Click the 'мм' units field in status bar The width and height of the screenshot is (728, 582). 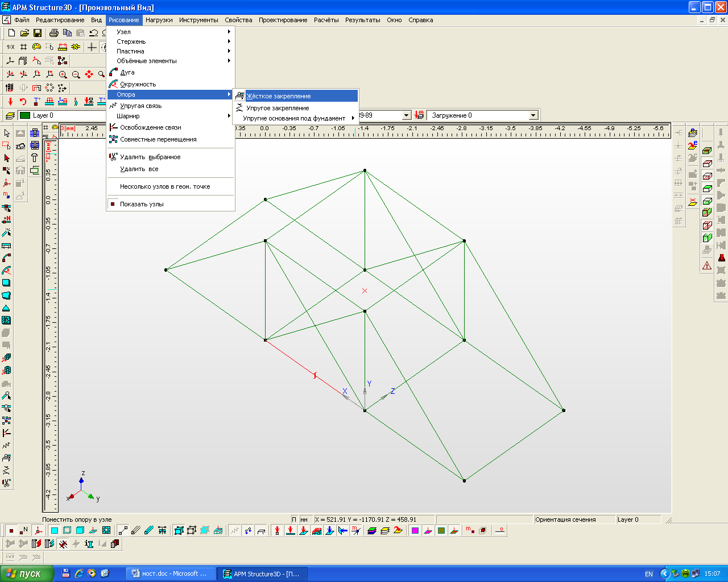[x=304, y=519]
